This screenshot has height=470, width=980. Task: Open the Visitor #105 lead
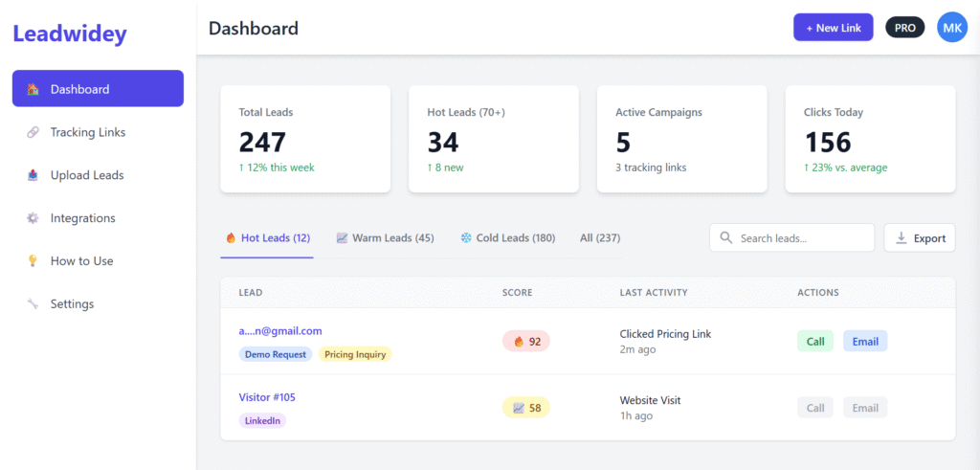[x=267, y=397]
